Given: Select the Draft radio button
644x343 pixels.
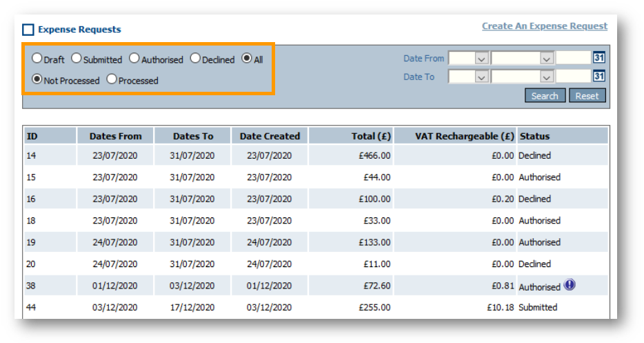Looking at the screenshot, I should 37,58.
